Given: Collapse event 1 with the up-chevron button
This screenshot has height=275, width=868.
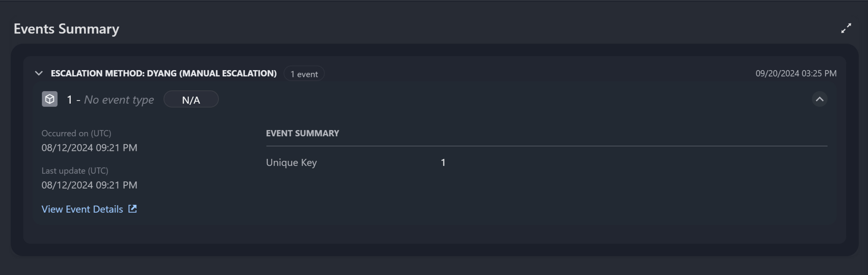Looking at the screenshot, I should click(x=820, y=99).
